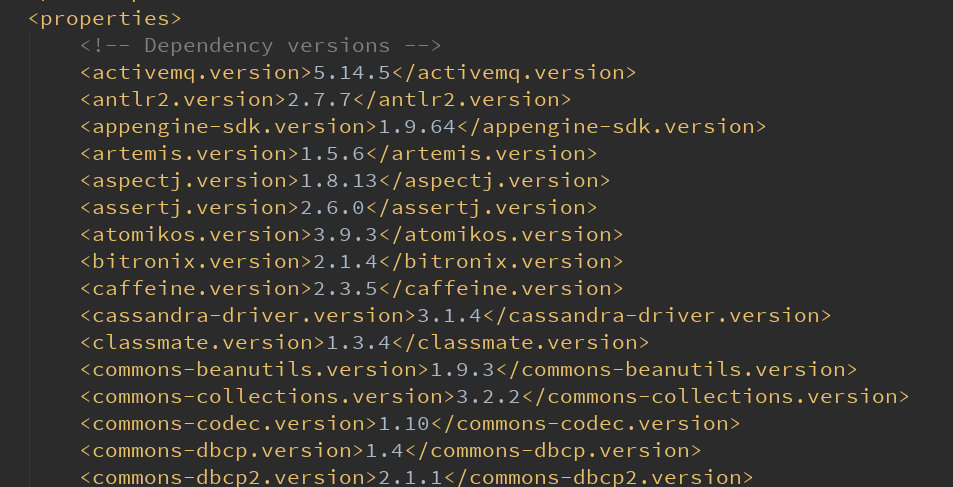This screenshot has height=487, width=953.
Task: Select aspectj version value 1.8.13
Action: tap(339, 181)
